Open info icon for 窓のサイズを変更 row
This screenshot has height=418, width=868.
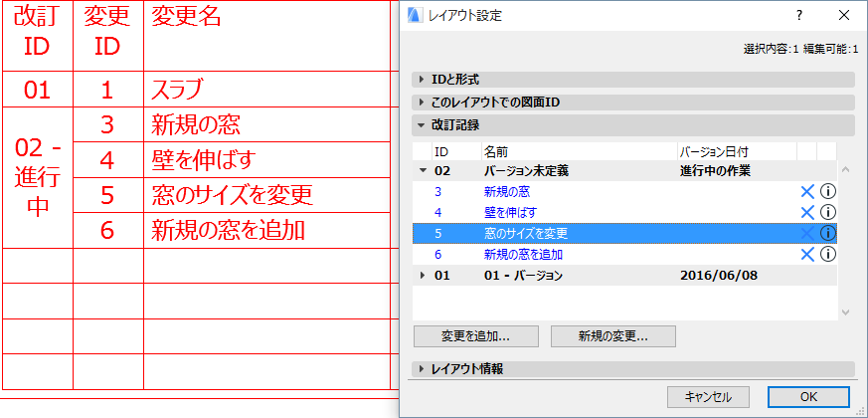coord(827,234)
